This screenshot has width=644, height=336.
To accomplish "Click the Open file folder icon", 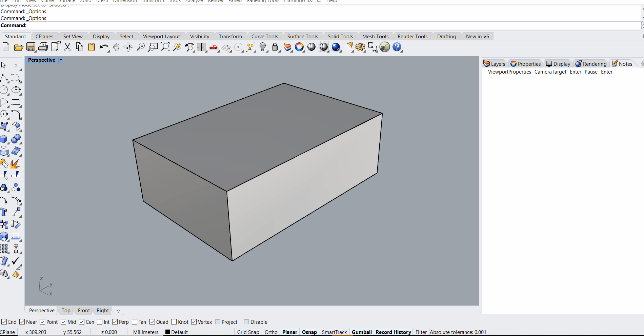I will coord(19,47).
